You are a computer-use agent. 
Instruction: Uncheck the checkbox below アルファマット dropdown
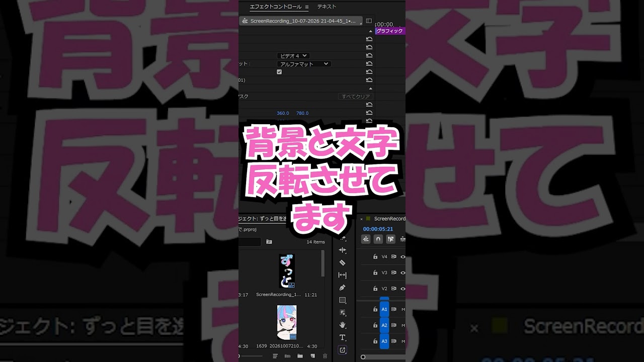279,72
